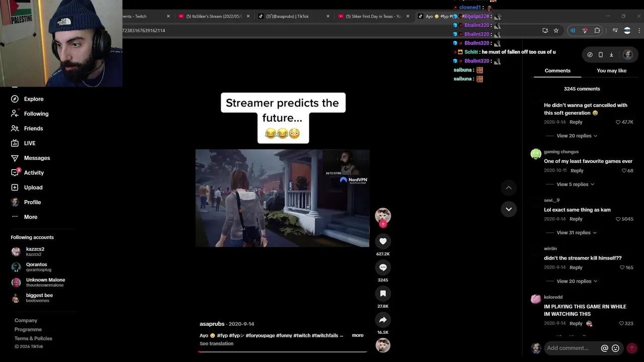Like the 'Lol exact same thing' comment

click(x=625, y=219)
